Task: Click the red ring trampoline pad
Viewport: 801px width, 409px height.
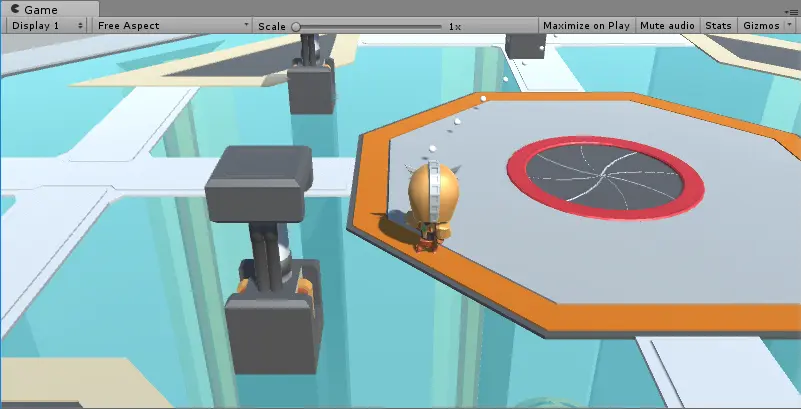Action: pyautogui.click(x=605, y=177)
